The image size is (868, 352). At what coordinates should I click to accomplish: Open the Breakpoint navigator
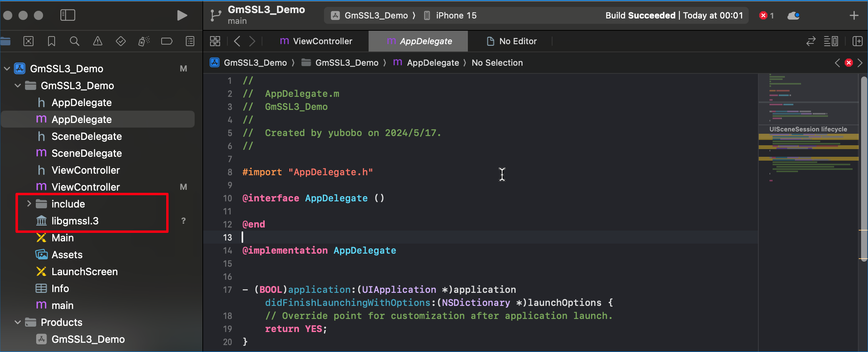coord(167,41)
